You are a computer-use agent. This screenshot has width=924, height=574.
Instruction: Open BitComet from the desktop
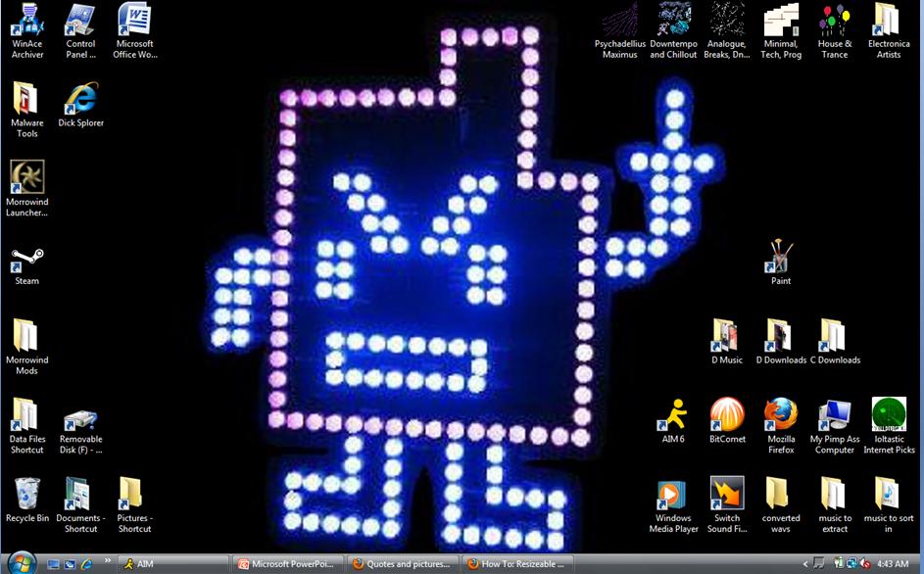click(727, 415)
